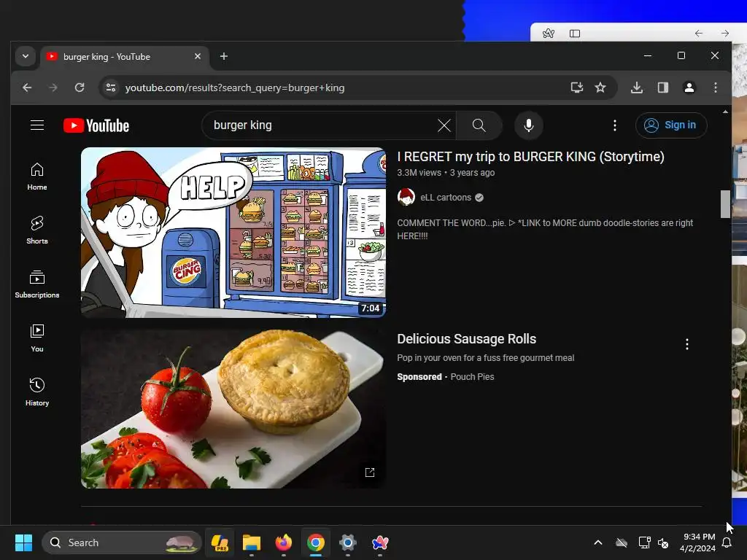
Task: Open the Windows Start menu
Action: point(24,542)
